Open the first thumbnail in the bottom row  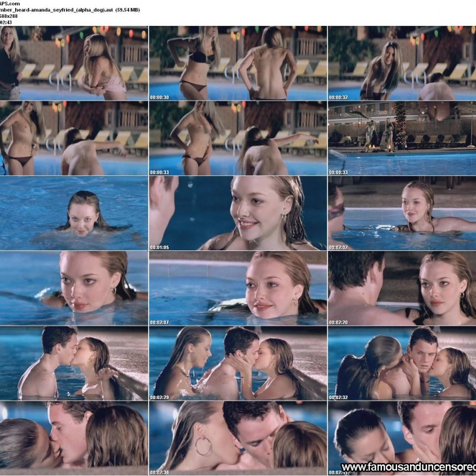click(74, 438)
